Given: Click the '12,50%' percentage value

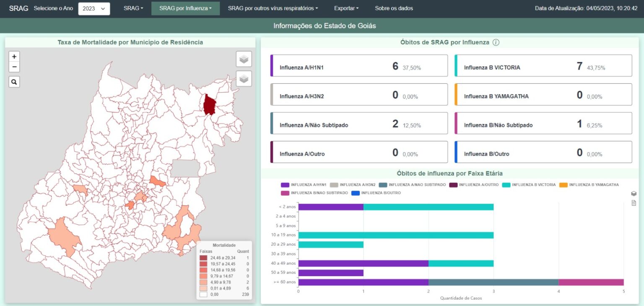Looking at the screenshot, I should tap(412, 125).
